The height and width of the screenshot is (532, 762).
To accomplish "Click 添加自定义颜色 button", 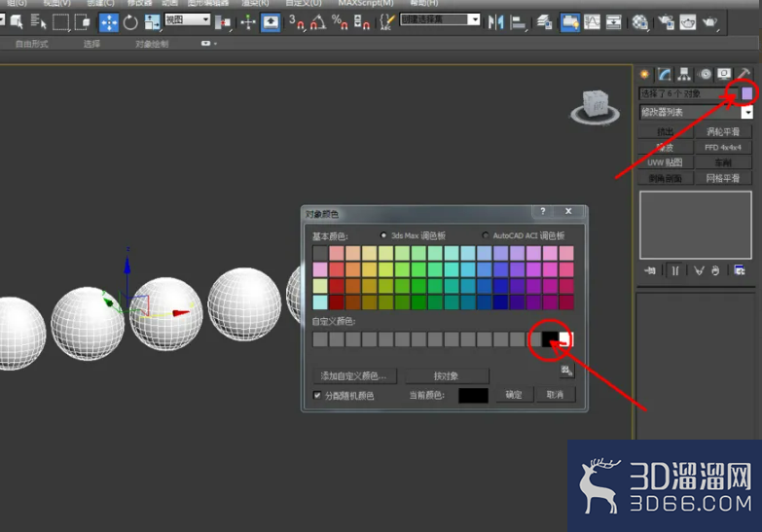I will (355, 376).
